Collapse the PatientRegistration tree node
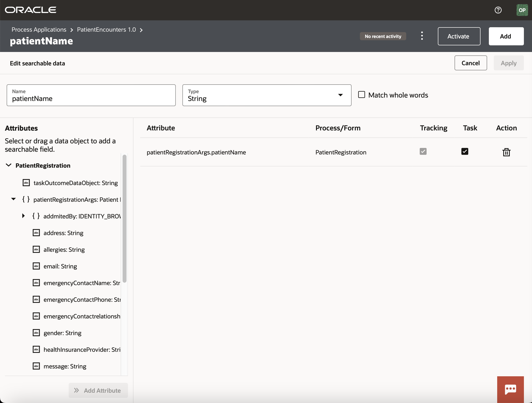 coord(9,165)
